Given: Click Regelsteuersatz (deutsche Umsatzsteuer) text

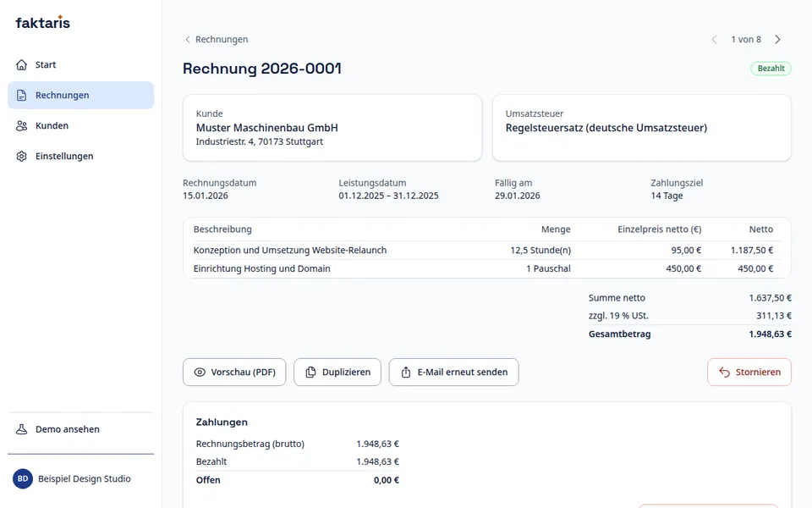Looking at the screenshot, I should (606, 128).
